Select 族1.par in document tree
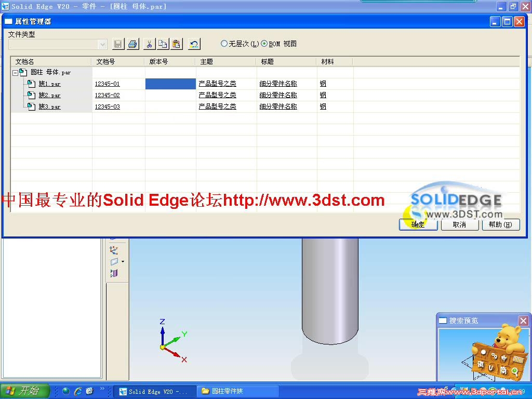This screenshot has width=532, height=399. (x=49, y=84)
